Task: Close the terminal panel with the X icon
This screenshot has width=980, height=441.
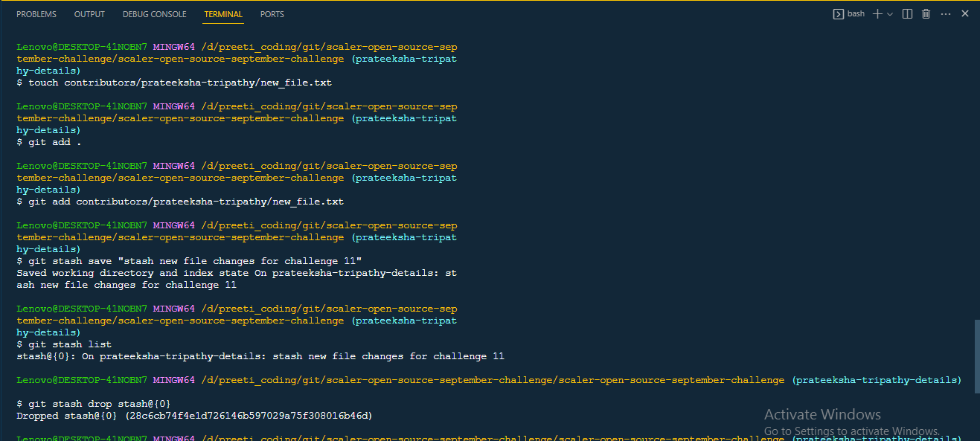Action: tap(965, 13)
